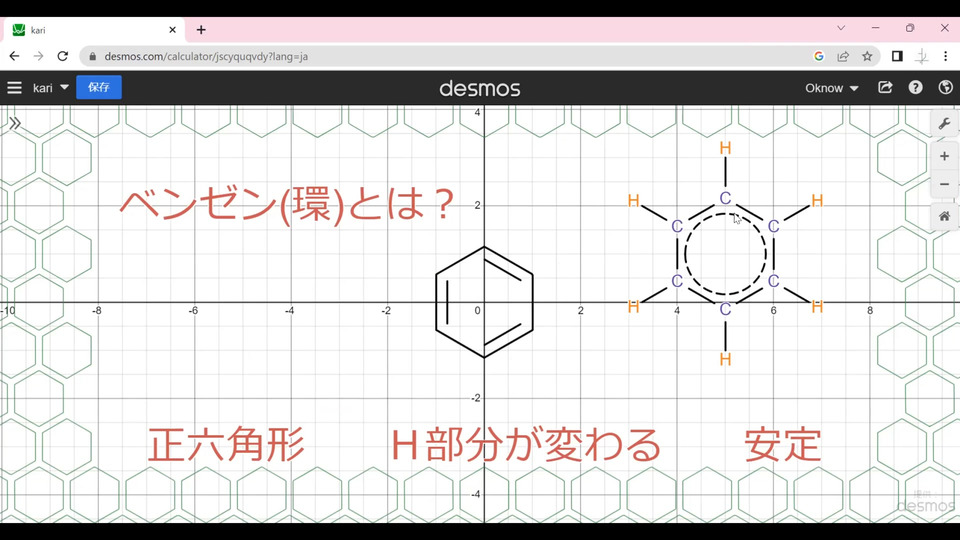Open the Oknow account dropdown
The height and width of the screenshot is (540, 960).
click(831, 88)
